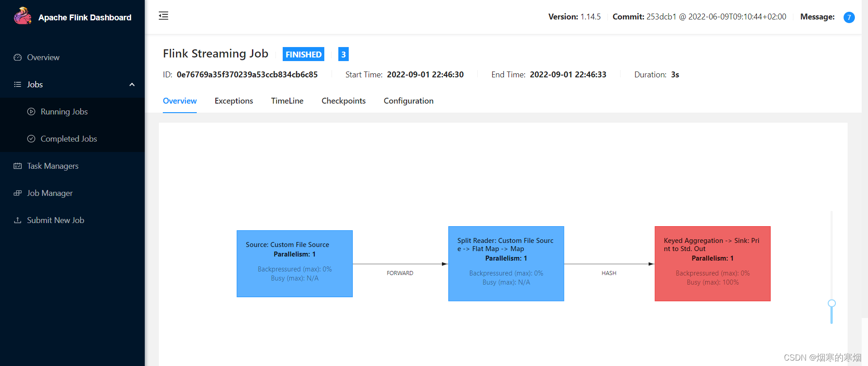The image size is (868, 366).
Task: Click the task count badge showing 3
Action: pos(343,54)
